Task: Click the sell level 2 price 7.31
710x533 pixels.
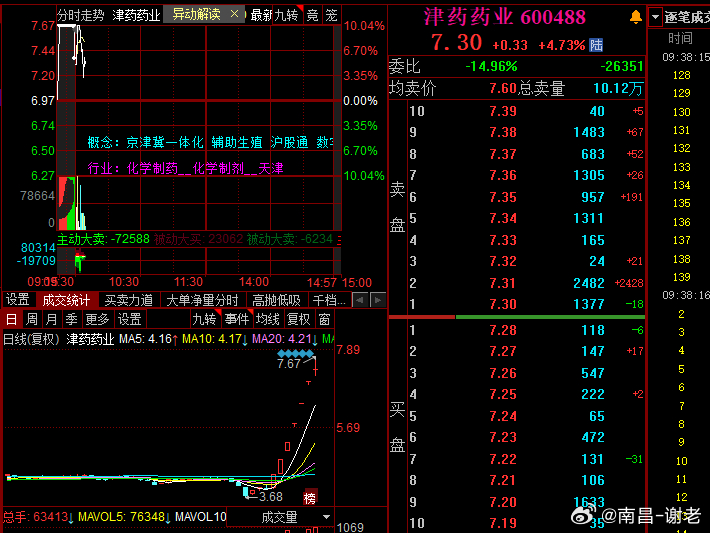Action: tap(503, 283)
